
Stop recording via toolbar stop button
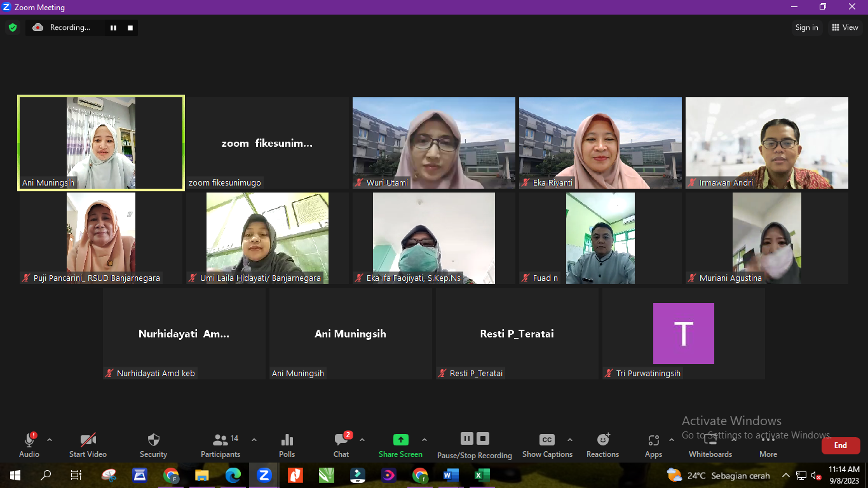(483, 438)
